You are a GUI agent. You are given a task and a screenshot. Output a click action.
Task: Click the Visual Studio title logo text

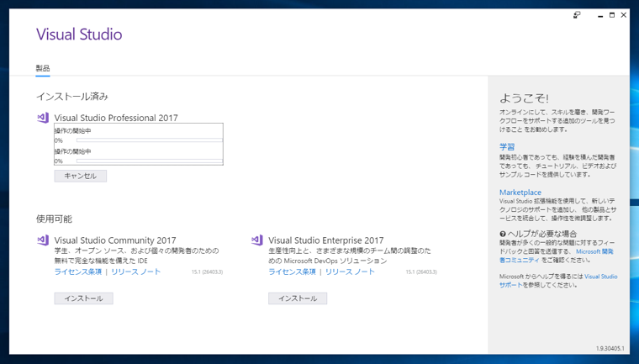[79, 34]
